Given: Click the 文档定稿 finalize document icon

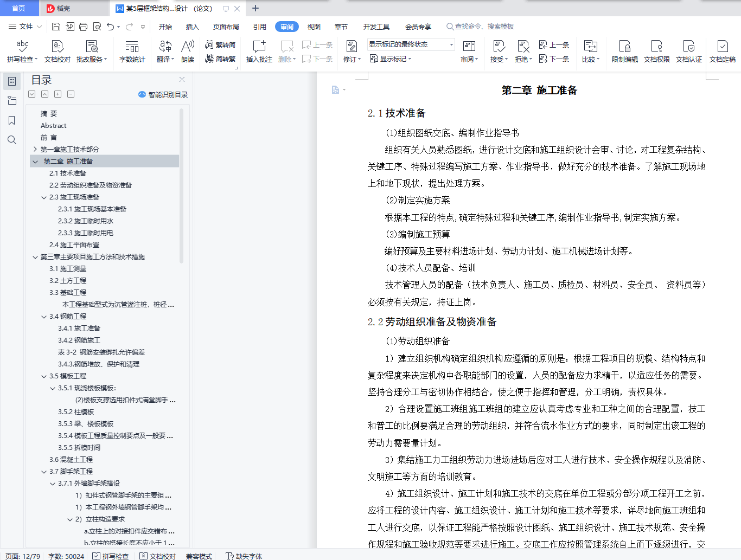Looking at the screenshot, I should (x=723, y=52).
